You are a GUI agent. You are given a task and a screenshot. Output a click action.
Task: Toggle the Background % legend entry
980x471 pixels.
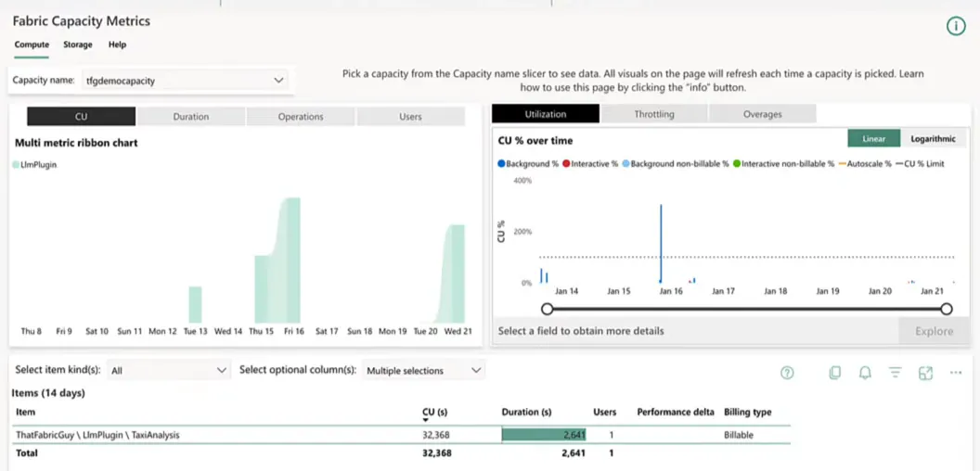[x=528, y=164]
